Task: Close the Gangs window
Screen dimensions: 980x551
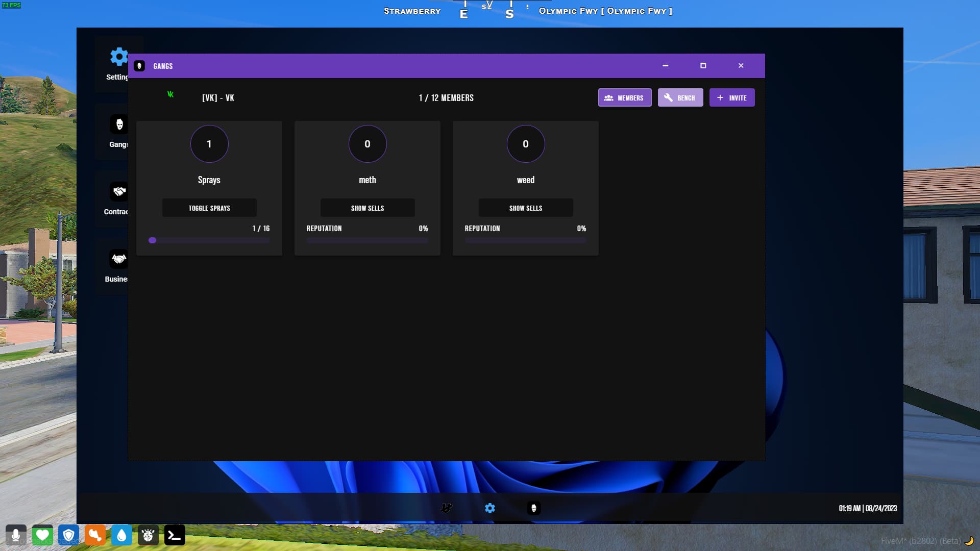Action: [x=741, y=66]
